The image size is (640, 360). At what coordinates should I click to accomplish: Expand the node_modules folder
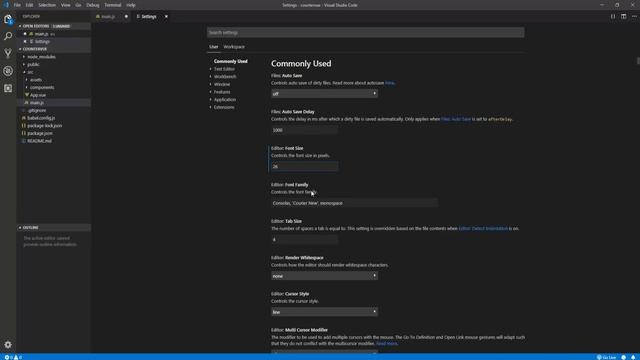pyautogui.click(x=41, y=57)
